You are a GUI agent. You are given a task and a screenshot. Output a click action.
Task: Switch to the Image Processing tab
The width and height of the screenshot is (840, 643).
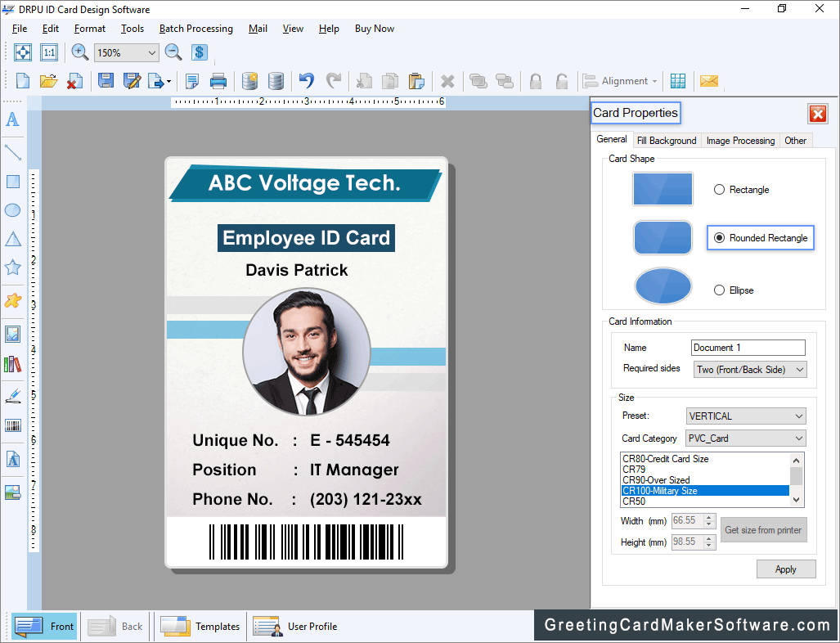[740, 141]
